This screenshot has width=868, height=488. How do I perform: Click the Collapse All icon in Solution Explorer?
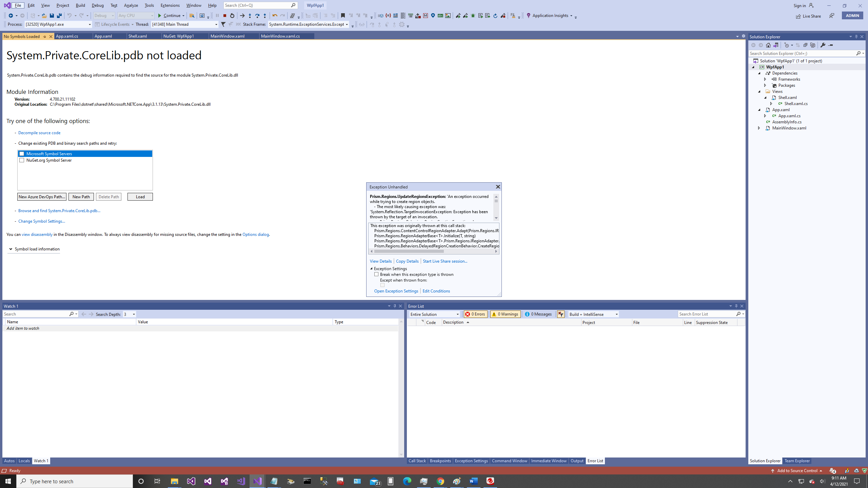tap(805, 45)
